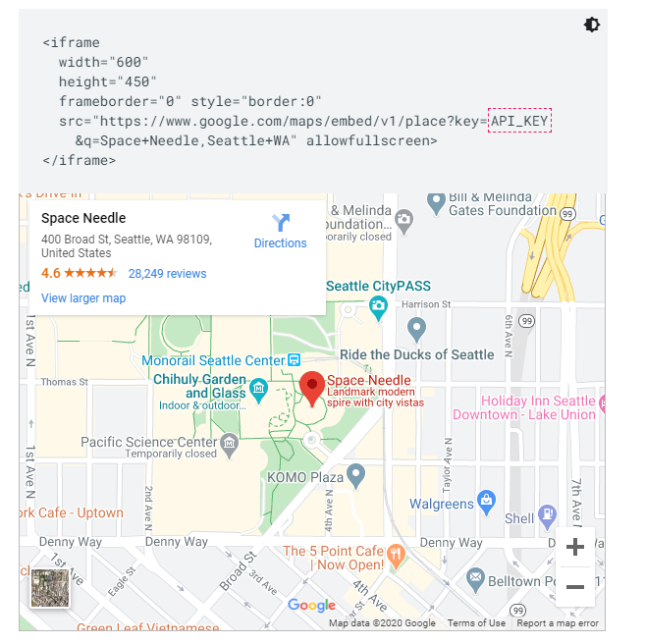Click the 6th Ave N street label
645x644 pixels.
coord(509,336)
